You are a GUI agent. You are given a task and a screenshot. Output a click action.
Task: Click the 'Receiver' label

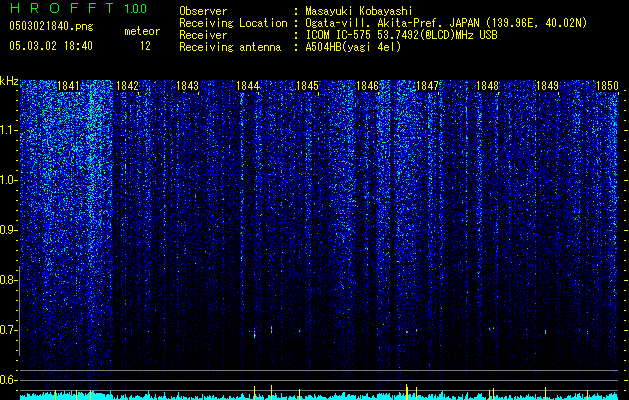[x=203, y=35]
